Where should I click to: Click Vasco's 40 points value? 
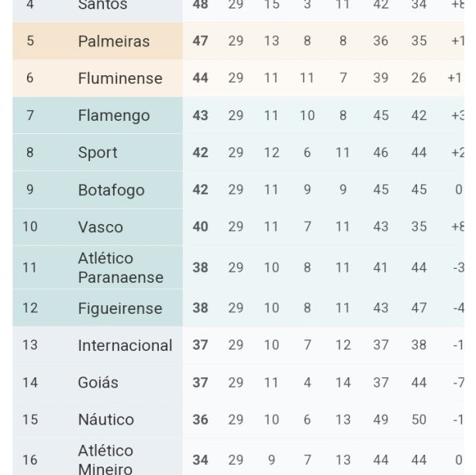tap(200, 227)
